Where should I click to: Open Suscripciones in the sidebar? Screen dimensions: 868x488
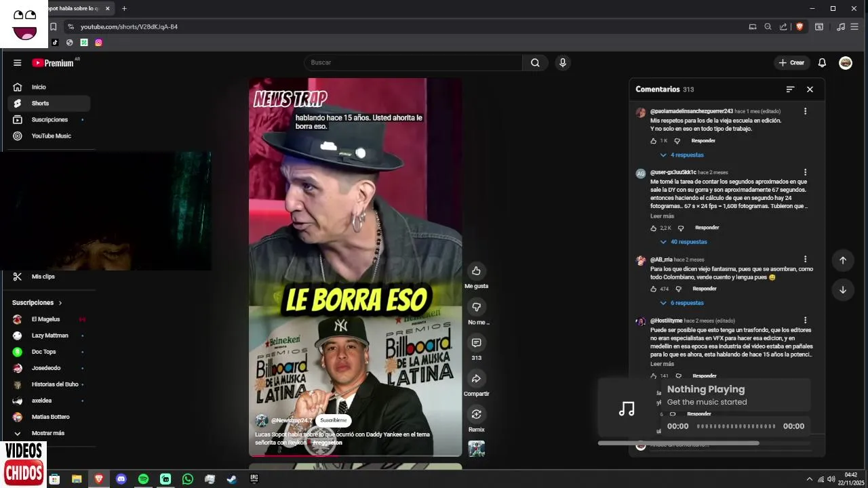[49, 119]
